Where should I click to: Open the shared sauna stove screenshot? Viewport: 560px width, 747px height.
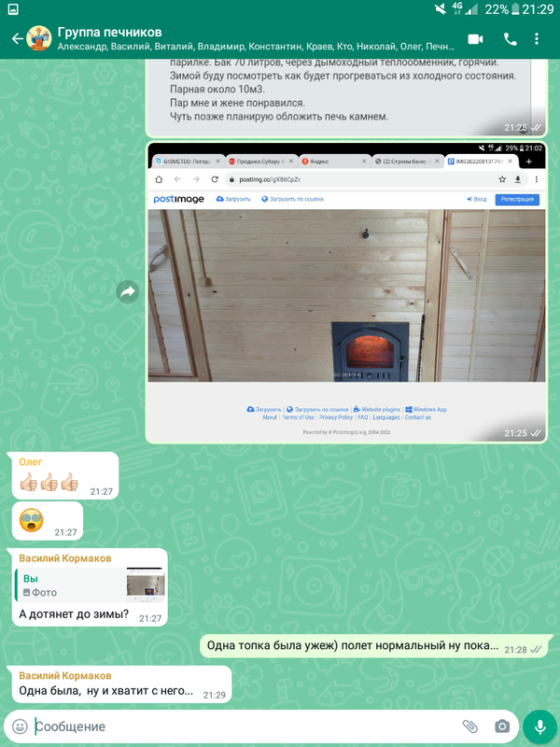[x=346, y=292]
